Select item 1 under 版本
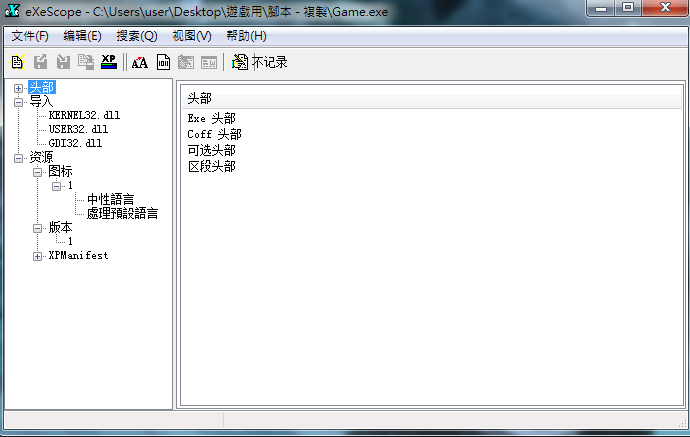This screenshot has height=437, width=690. [70, 241]
